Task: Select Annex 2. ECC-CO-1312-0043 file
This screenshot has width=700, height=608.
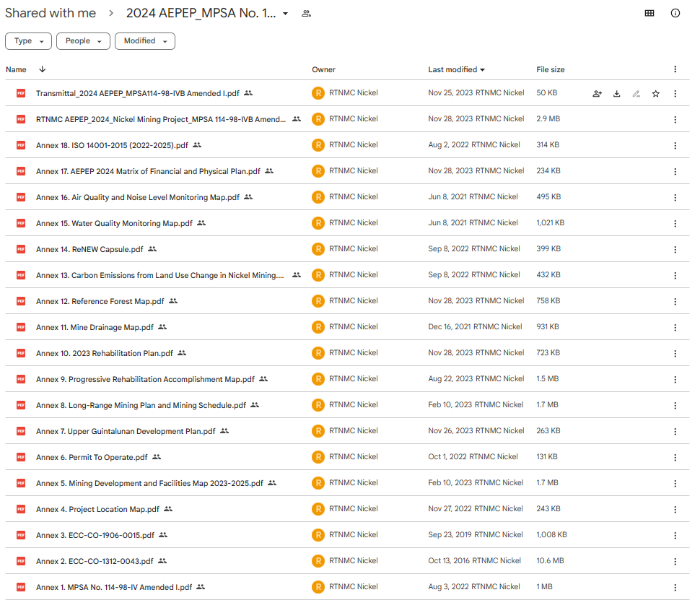Action: (x=95, y=561)
